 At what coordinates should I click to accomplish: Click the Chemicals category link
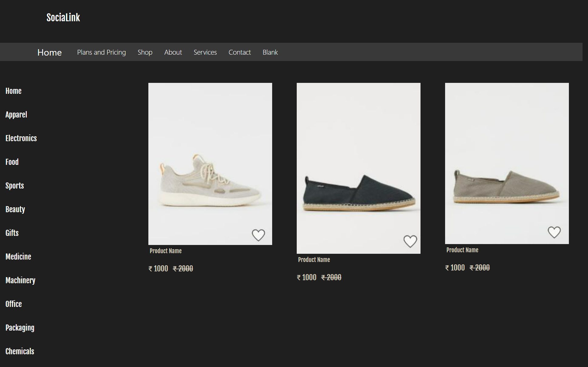[20, 352]
